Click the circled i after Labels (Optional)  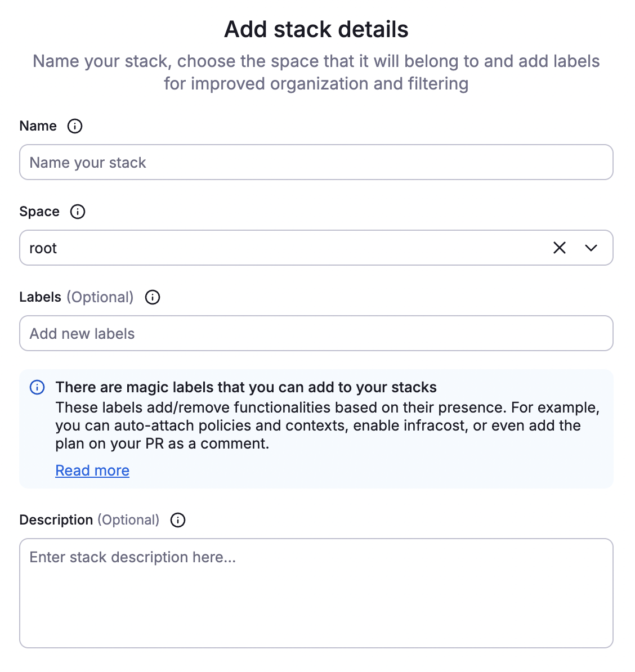pyautogui.click(x=152, y=297)
